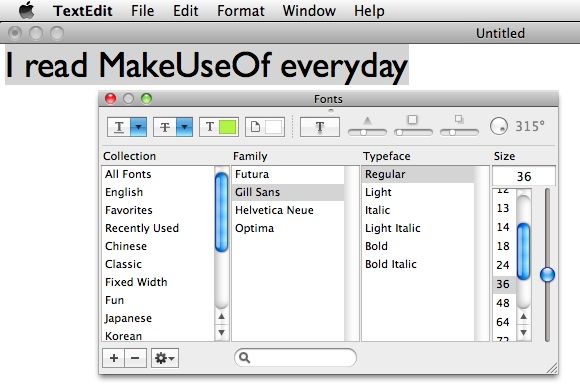Screen dimensions: 580x390
Task: Set font size to 24
Action: pos(504,265)
